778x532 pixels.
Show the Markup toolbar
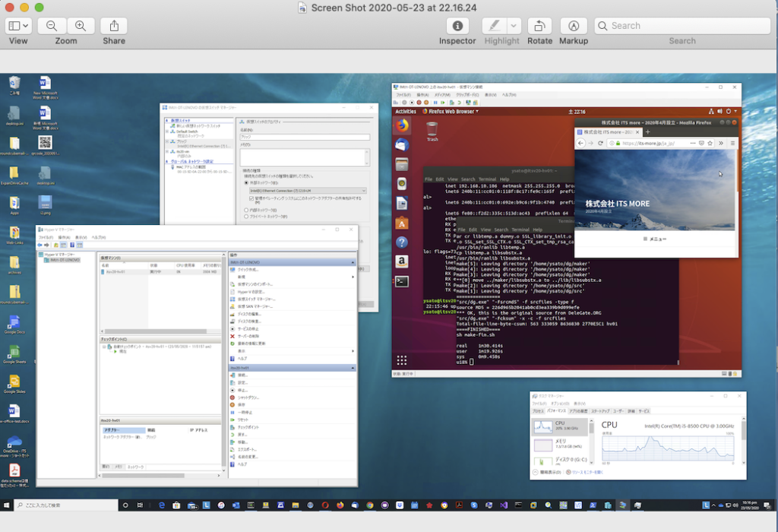[x=574, y=26]
